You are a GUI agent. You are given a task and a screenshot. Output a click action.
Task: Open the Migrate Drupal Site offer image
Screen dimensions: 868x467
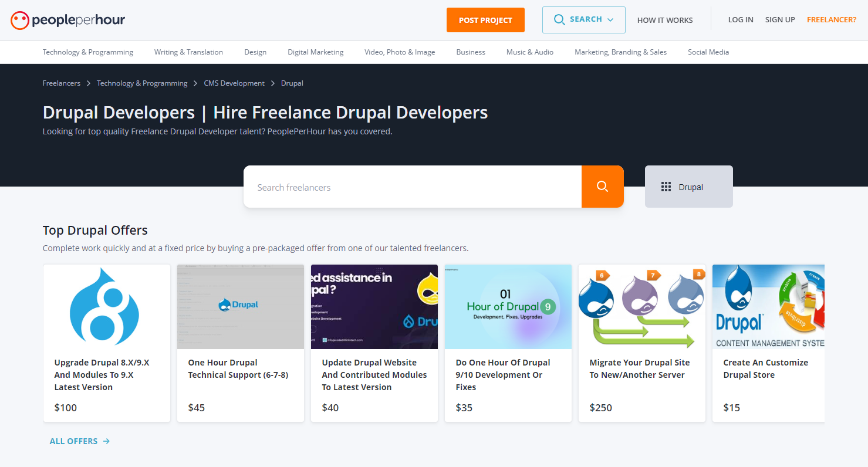(642, 307)
